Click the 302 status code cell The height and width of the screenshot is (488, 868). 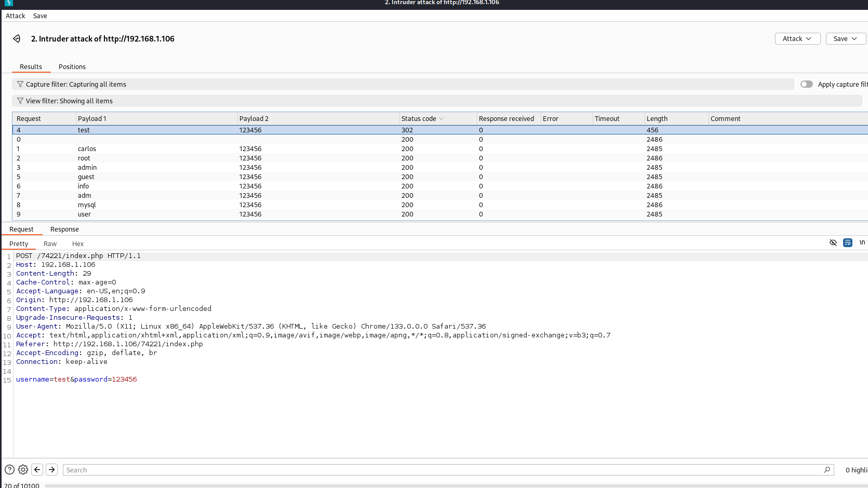(x=407, y=130)
